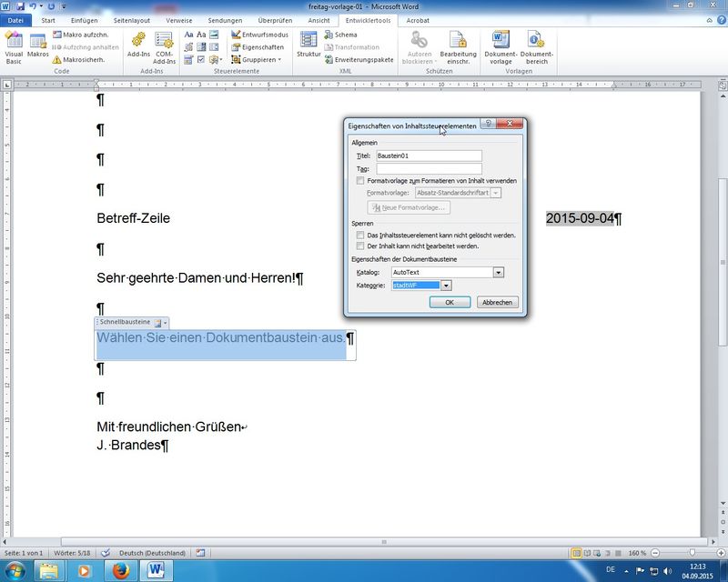Open the Struktur XML pane
Screen dimensions: 728x582
pyautogui.click(x=308, y=45)
